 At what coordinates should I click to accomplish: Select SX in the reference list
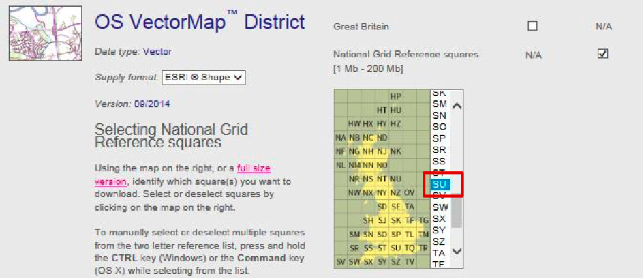441,218
